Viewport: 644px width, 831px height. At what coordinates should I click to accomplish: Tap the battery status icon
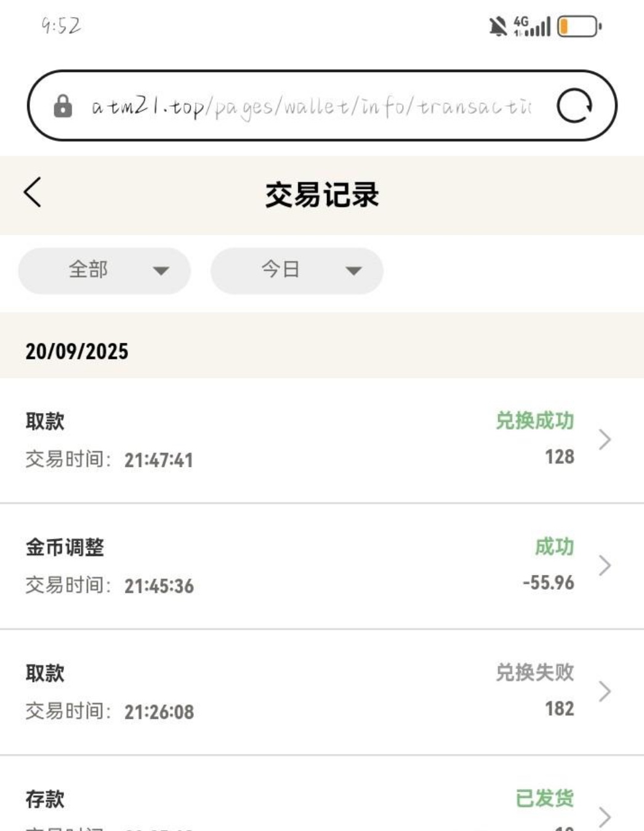coord(579,26)
